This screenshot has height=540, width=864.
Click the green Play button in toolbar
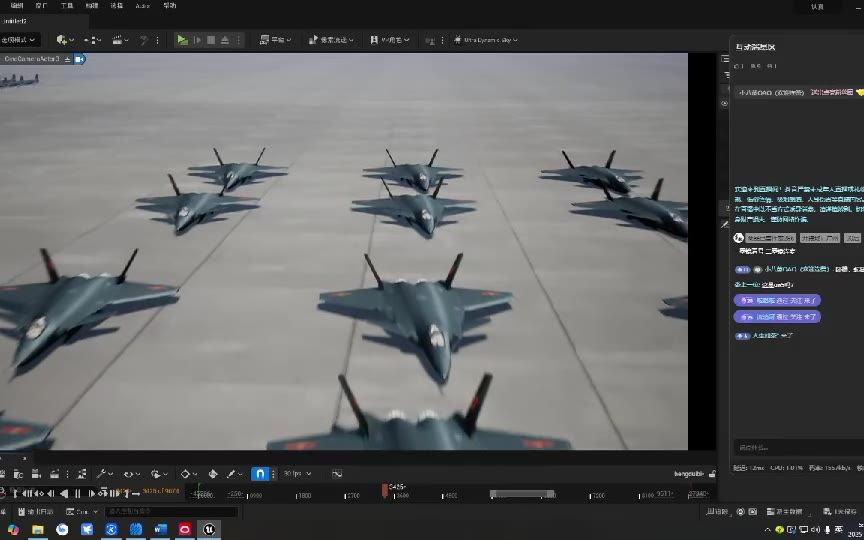[x=182, y=40]
